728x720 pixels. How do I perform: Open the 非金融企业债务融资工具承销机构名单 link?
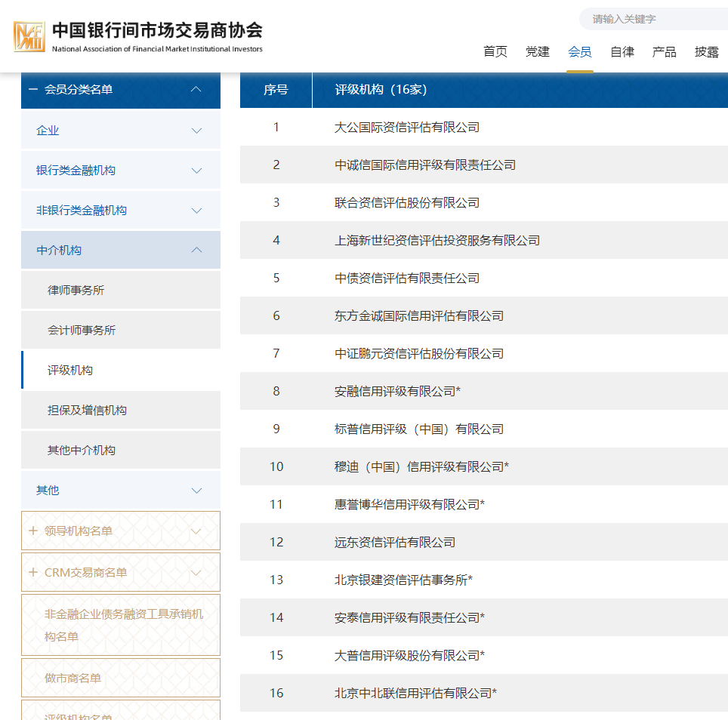[x=121, y=625]
